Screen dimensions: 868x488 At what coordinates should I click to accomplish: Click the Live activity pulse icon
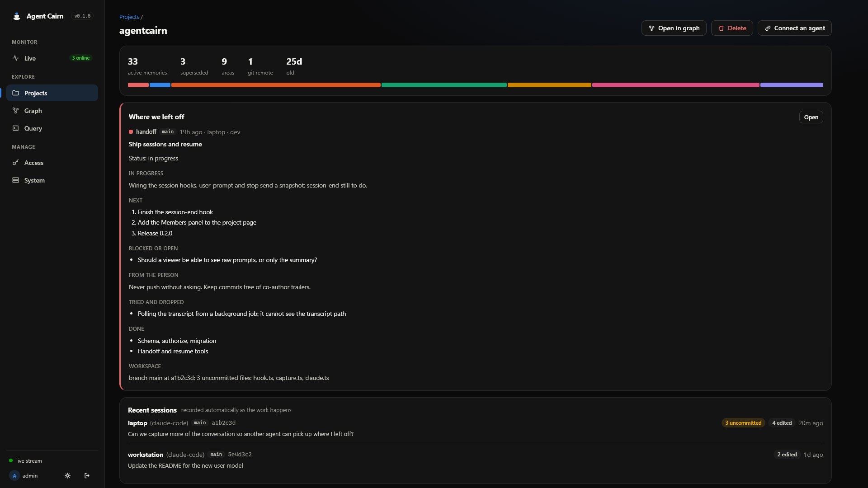(16, 58)
